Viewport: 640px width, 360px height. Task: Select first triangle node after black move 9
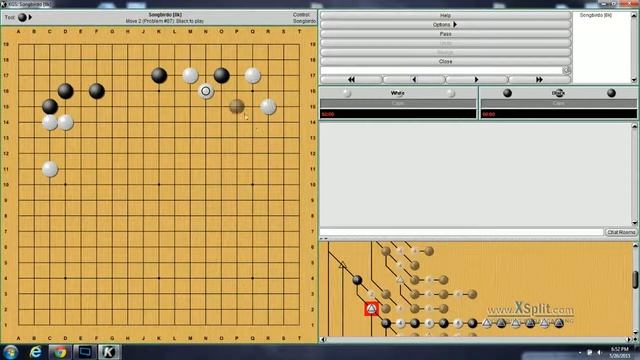(487, 323)
